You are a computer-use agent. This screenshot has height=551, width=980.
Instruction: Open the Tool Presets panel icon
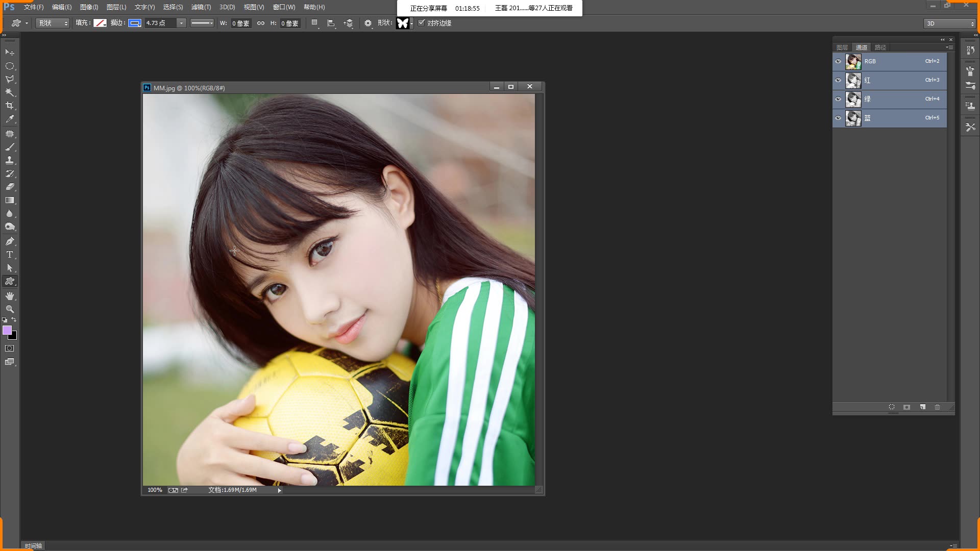tap(970, 127)
